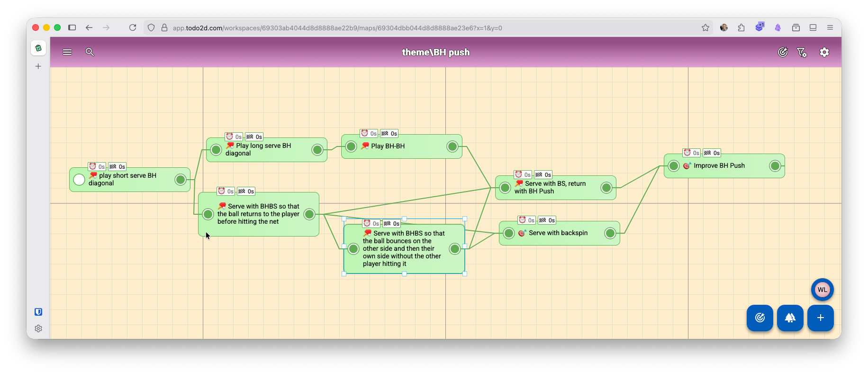Viewport: 868px width, 374px height.
Task: Click the WL user avatar
Action: [x=823, y=290]
